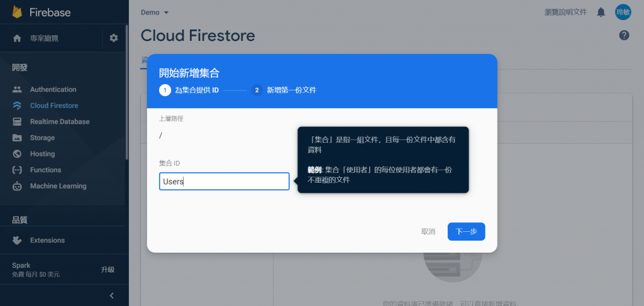
Task: Select Storage in sidebar
Action: (42, 138)
